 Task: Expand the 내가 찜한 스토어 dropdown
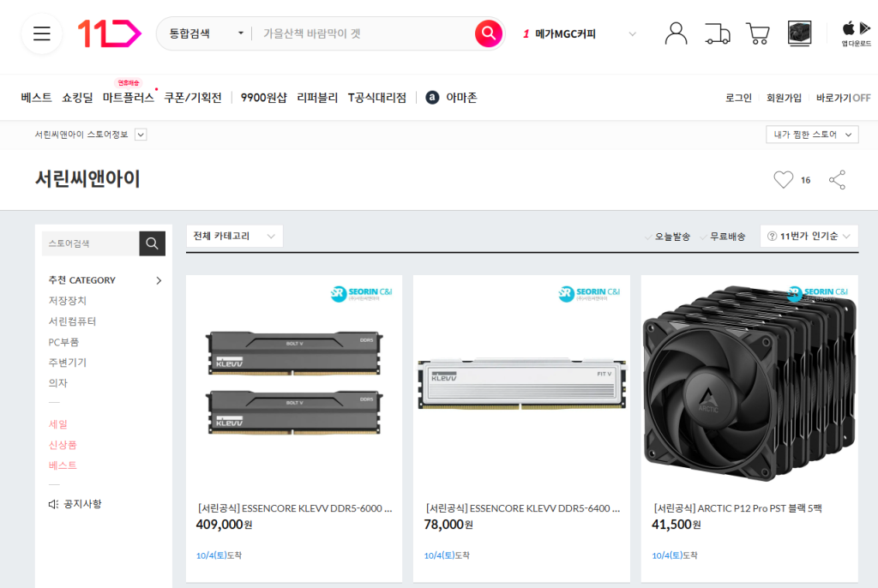[811, 135]
